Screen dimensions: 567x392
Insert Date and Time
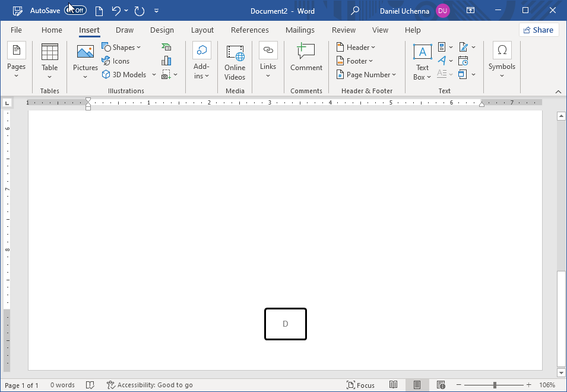pyautogui.click(x=463, y=61)
